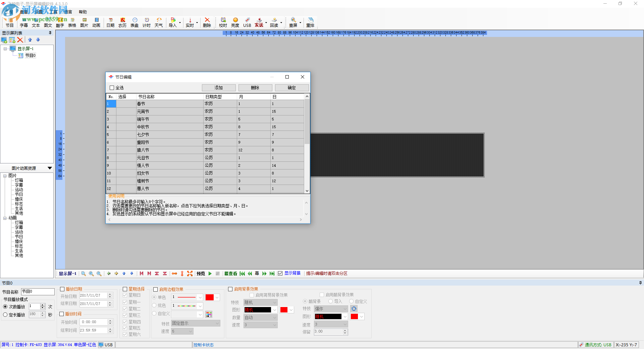The width and height of the screenshot is (644, 349).
Task: Add a 表格 table area
Action: point(72,22)
